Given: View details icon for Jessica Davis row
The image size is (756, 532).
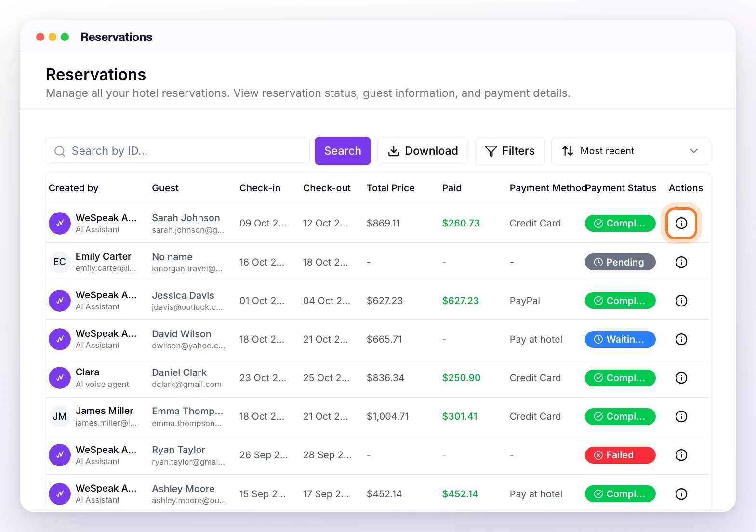Looking at the screenshot, I should click(681, 301).
